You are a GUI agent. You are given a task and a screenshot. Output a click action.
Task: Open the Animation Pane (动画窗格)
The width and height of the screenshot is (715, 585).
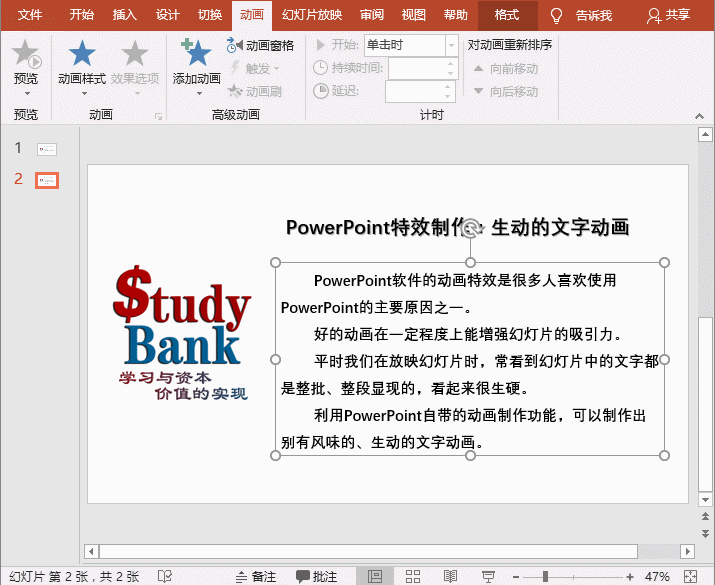pyautogui.click(x=260, y=45)
